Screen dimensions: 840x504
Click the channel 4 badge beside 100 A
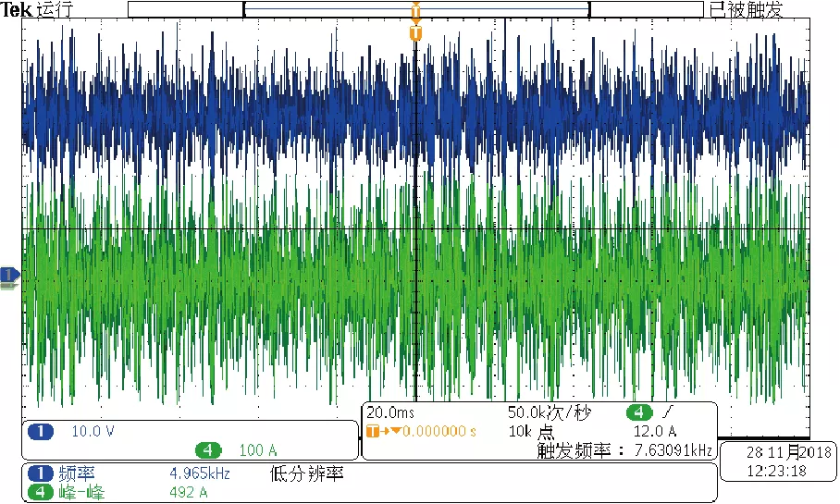[x=208, y=450]
